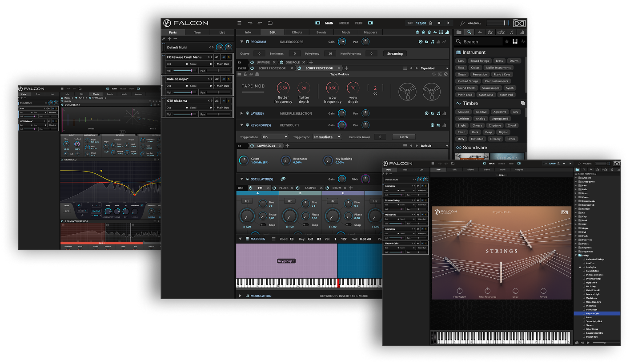
Task: Click the wrench icon under the Parts tab
Action: [x=164, y=39]
